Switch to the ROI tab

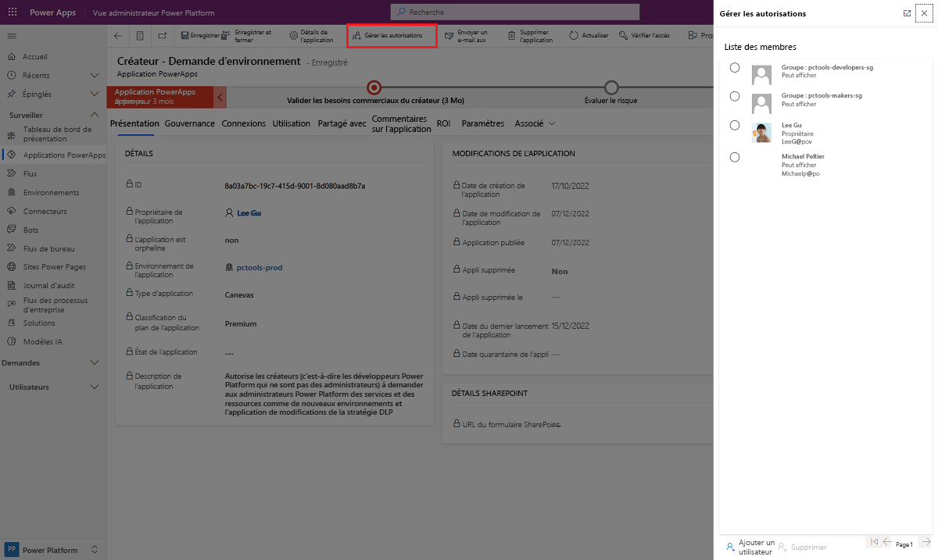443,123
